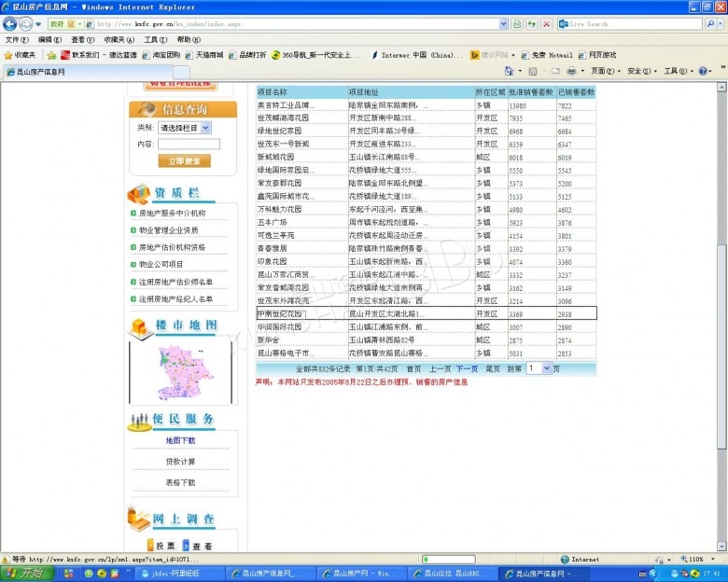Click the Print icon in command bar
The height and width of the screenshot is (582, 728).
pos(571,71)
